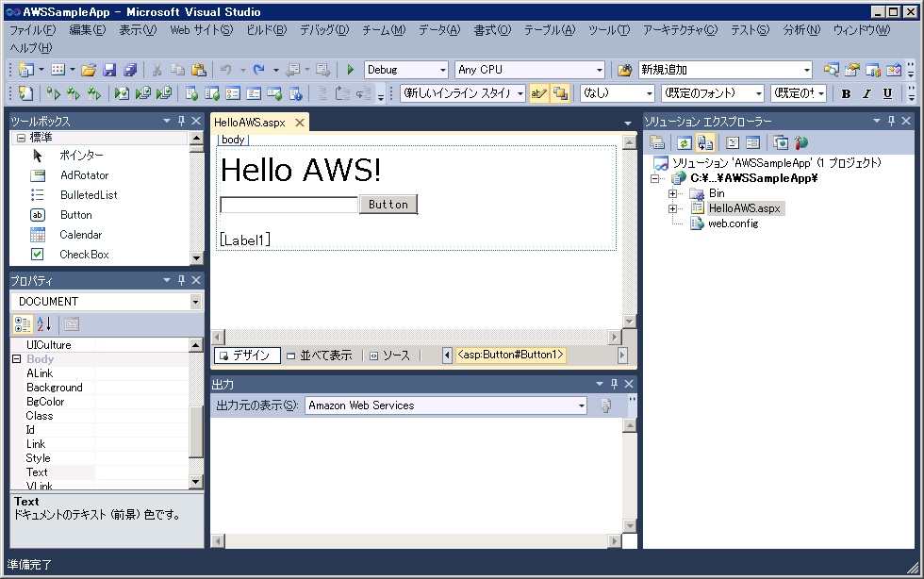Toggle Underline formatting
Screen dimensions: 924x579
887,93
